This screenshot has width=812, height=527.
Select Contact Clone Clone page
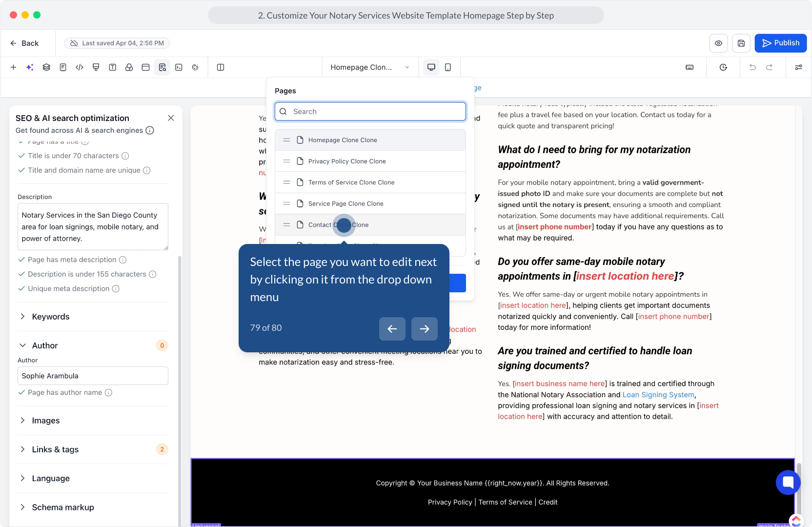pos(370,225)
